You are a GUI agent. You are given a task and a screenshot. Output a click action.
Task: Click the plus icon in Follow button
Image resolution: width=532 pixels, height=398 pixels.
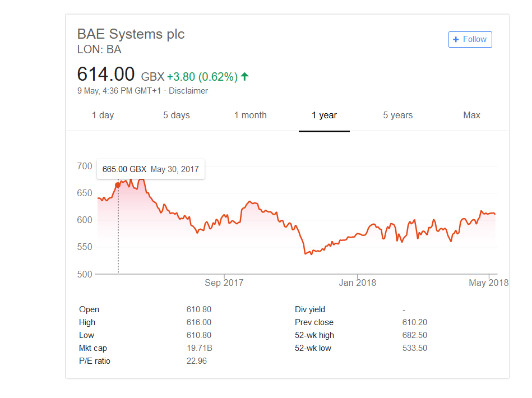[456, 39]
